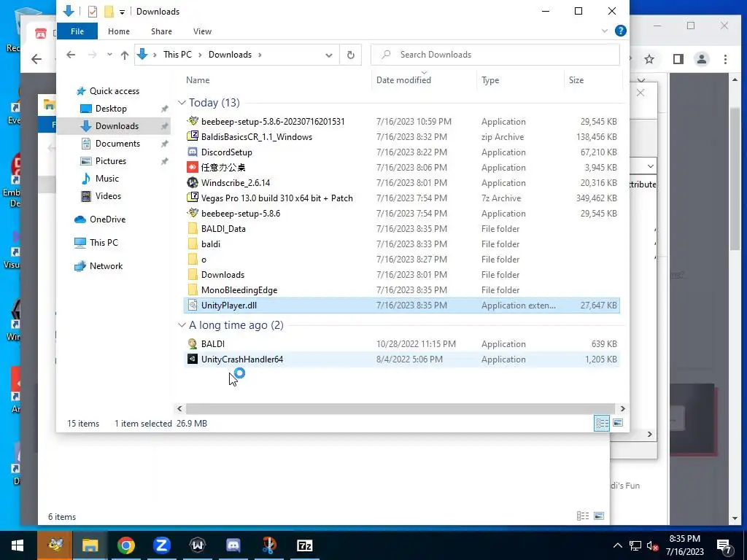Open Windows Start menu
This screenshot has width=747, height=560.
point(18,545)
